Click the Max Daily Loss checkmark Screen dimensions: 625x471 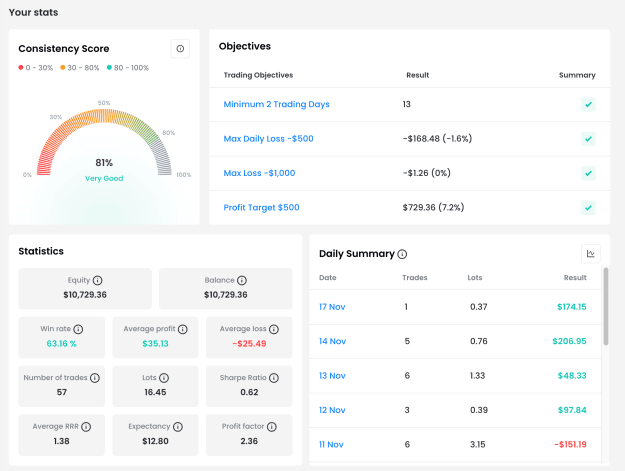pyautogui.click(x=588, y=139)
